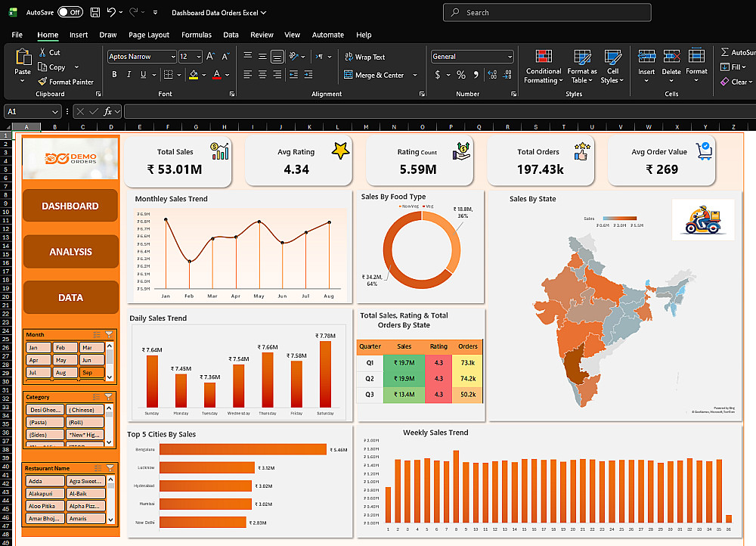Expand the Name Box dropdown

tap(54, 112)
